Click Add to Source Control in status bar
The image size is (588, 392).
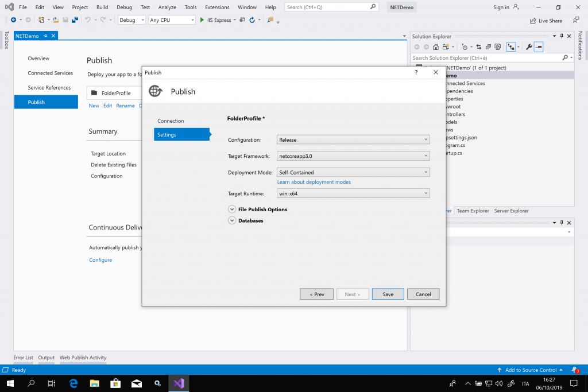[x=531, y=370]
